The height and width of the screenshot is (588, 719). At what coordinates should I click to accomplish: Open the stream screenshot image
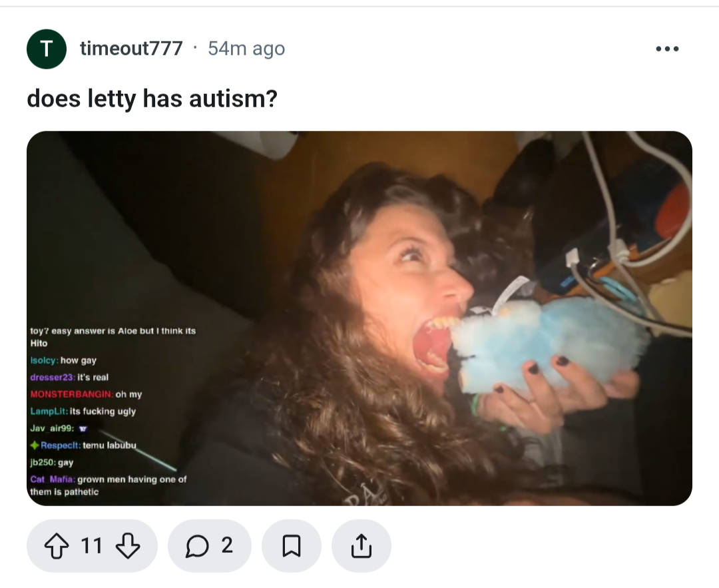tap(359, 318)
